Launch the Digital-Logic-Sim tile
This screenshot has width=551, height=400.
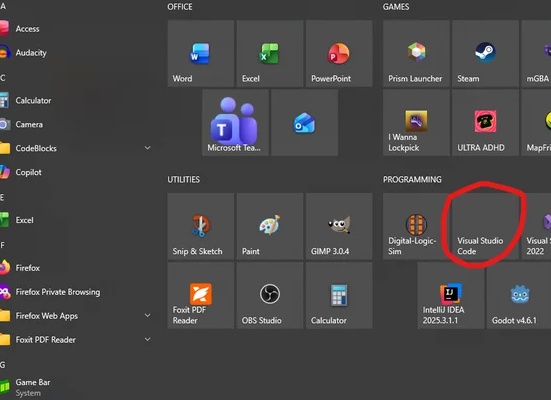tap(416, 226)
